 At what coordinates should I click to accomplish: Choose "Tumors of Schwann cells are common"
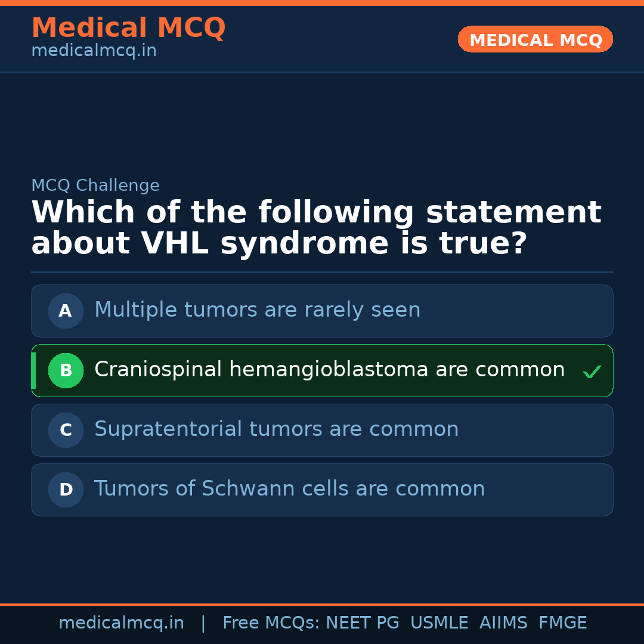coord(289,489)
